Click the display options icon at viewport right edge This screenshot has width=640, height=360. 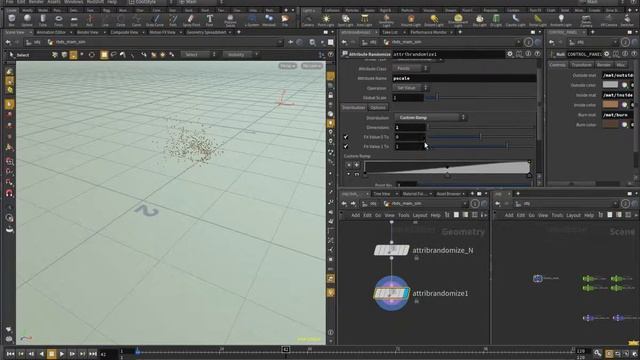(x=331, y=76)
